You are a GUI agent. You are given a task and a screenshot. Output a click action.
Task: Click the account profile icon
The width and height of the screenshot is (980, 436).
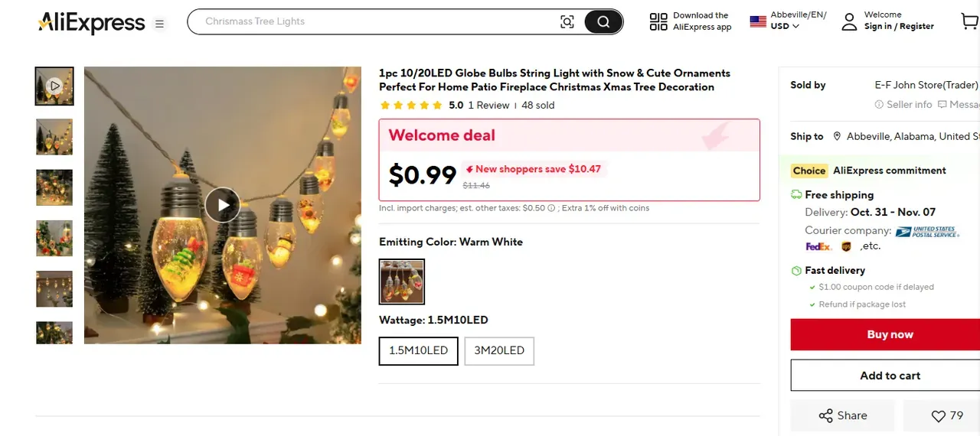click(x=849, y=21)
